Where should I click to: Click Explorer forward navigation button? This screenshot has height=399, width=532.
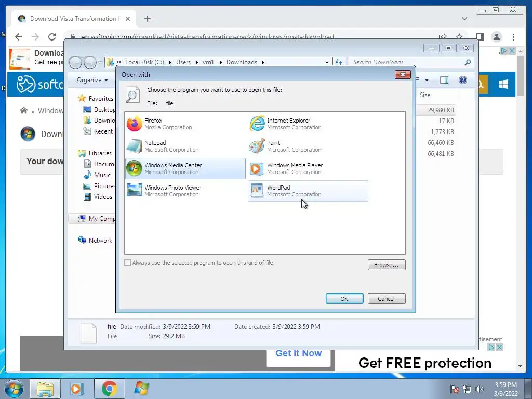90,62
